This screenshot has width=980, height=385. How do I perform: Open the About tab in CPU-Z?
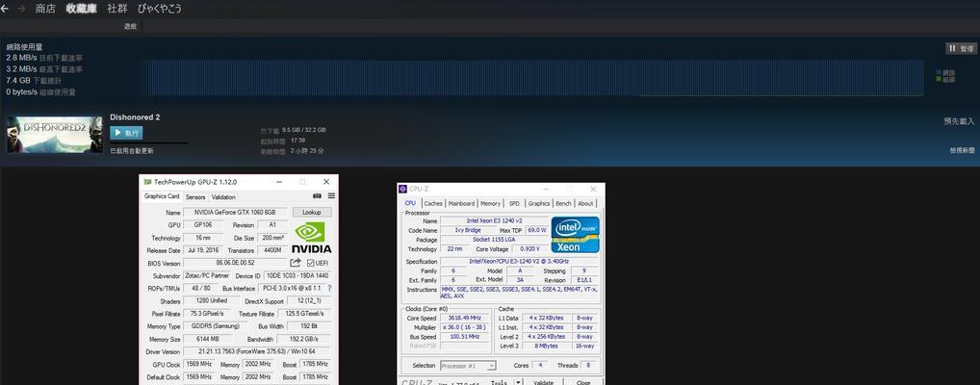tap(585, 203)
